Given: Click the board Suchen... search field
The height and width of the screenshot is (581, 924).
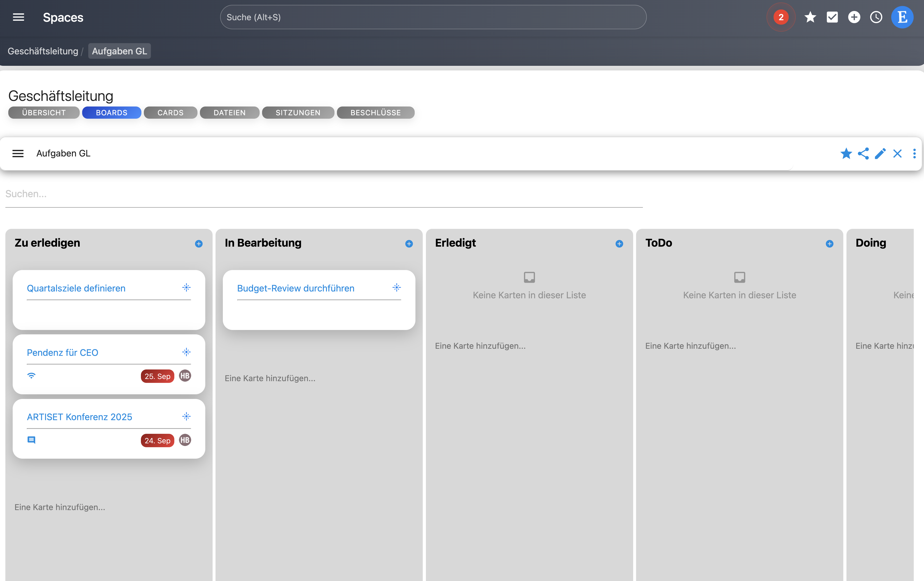Looking at the screenshot, I should tap(324, 194).
